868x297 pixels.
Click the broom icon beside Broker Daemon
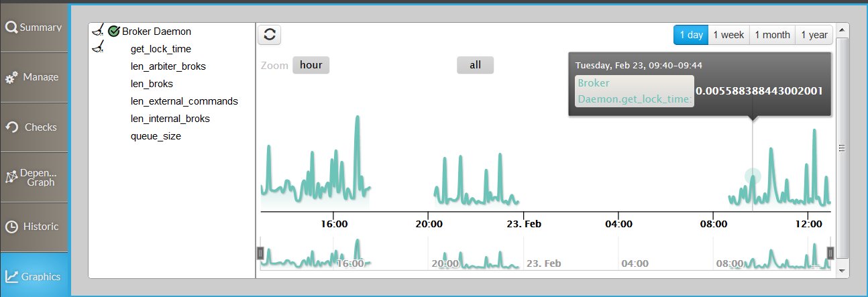point(98,31)
